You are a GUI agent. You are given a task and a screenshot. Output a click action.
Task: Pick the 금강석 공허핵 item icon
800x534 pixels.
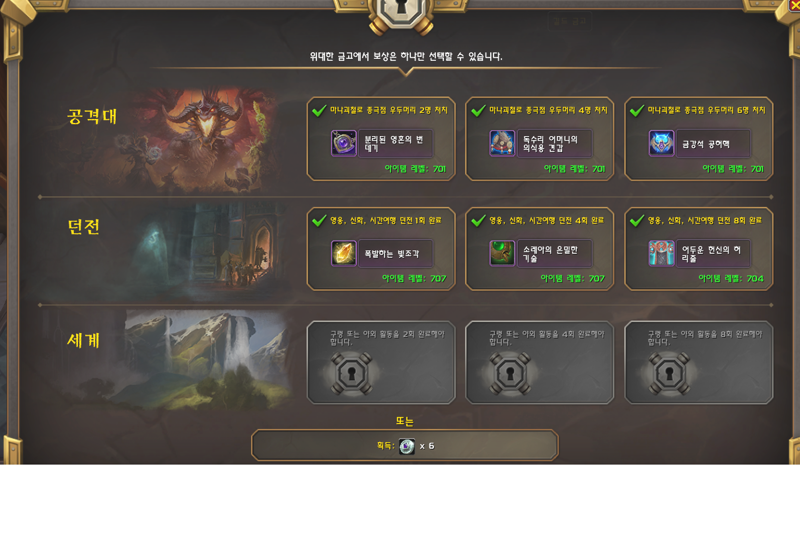(661, 143)
